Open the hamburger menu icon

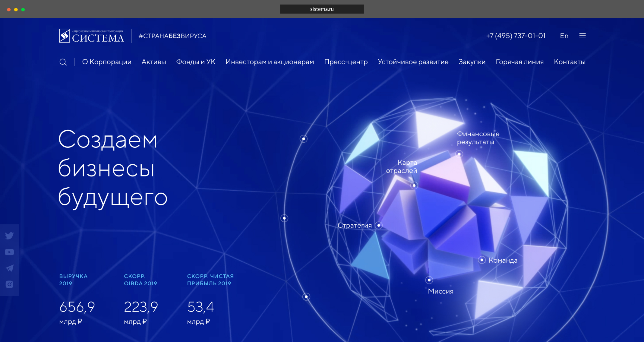click(x=582, y=36)
